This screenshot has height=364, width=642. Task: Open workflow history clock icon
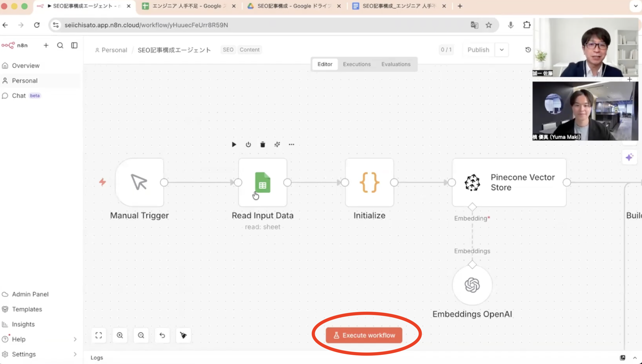tap(528, 50)
